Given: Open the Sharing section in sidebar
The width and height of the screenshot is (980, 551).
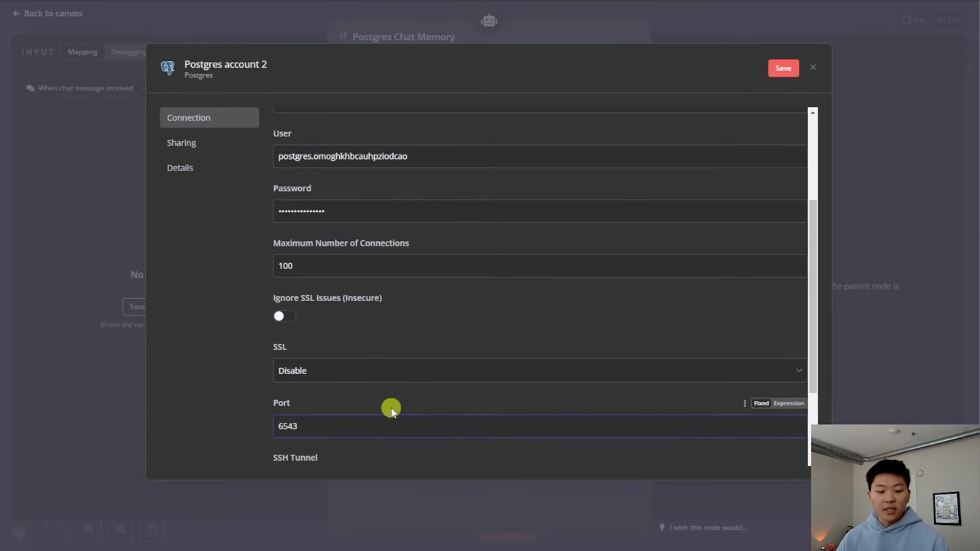Looking at the screenshot, I should [x=182, y=143].
